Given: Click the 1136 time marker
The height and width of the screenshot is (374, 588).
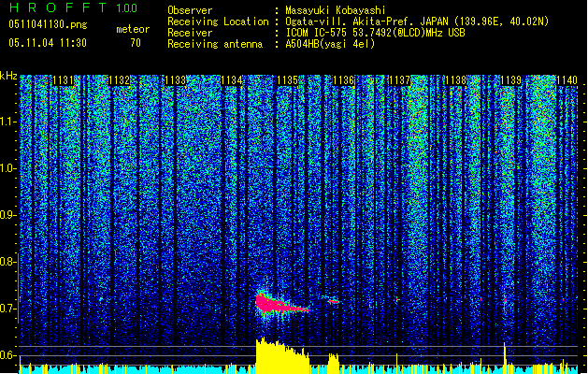Looking at the screenshot, I should pyautogui.click(x=343, y=80).
